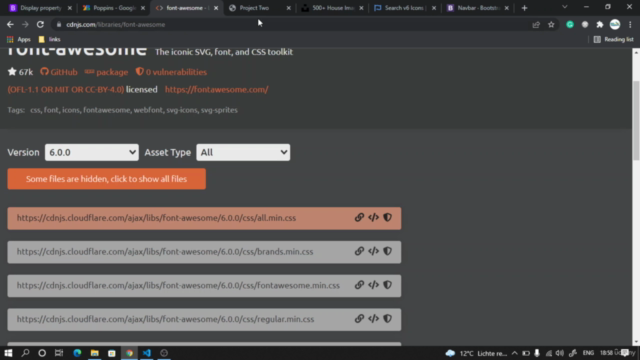Switch to Search v6 Icons tab
The height and width of the screenshot is (360, 640).
tap(405, 8)
